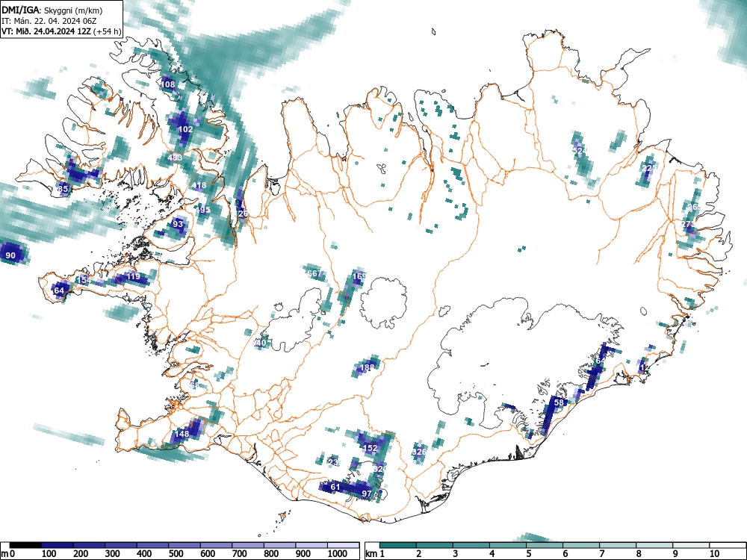Image resolution: width=747 pixels, height=560 pixels.
Task: Click the 93 visibility value label
Action: 178,224
